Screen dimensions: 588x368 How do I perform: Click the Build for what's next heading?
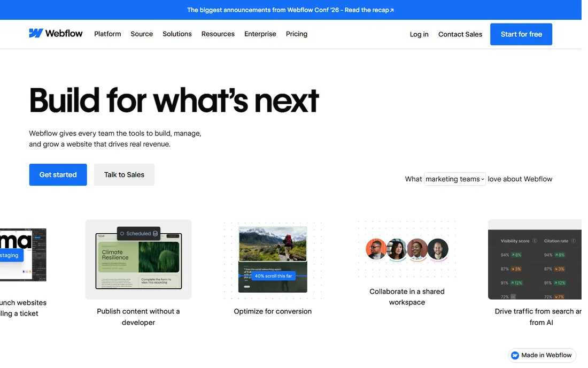tap(174, 100)
